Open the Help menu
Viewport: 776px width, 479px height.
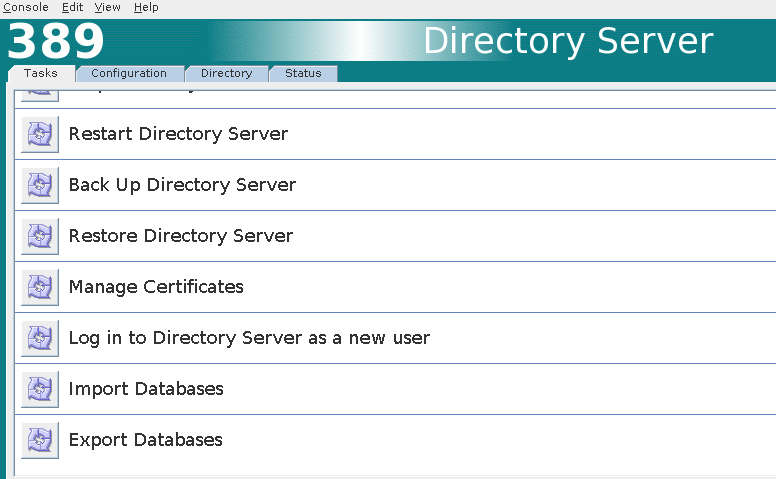[x=146, y=7]
